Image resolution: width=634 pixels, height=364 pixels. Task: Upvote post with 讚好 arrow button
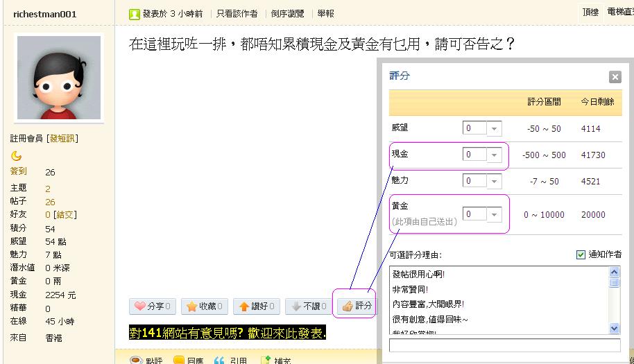pos(257,306)
